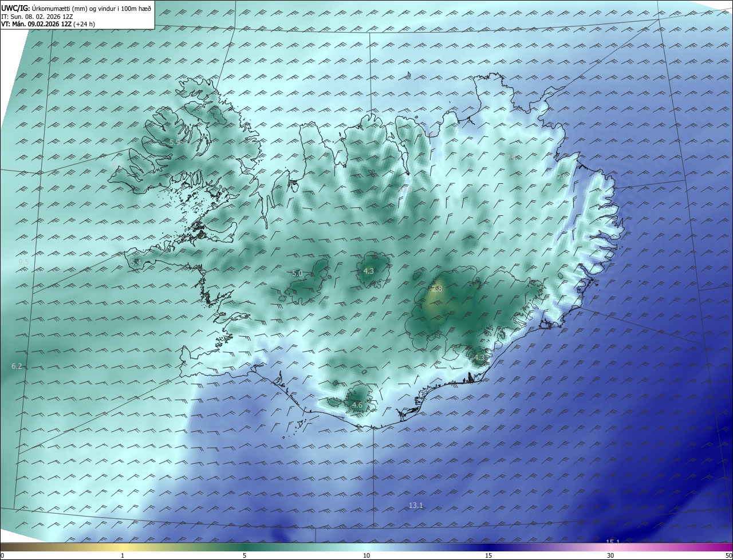The height and width of the screenshot is (560, 733).
Task: Click the 5.9 value over the Westfjords
Action: [x=175, y=141]
